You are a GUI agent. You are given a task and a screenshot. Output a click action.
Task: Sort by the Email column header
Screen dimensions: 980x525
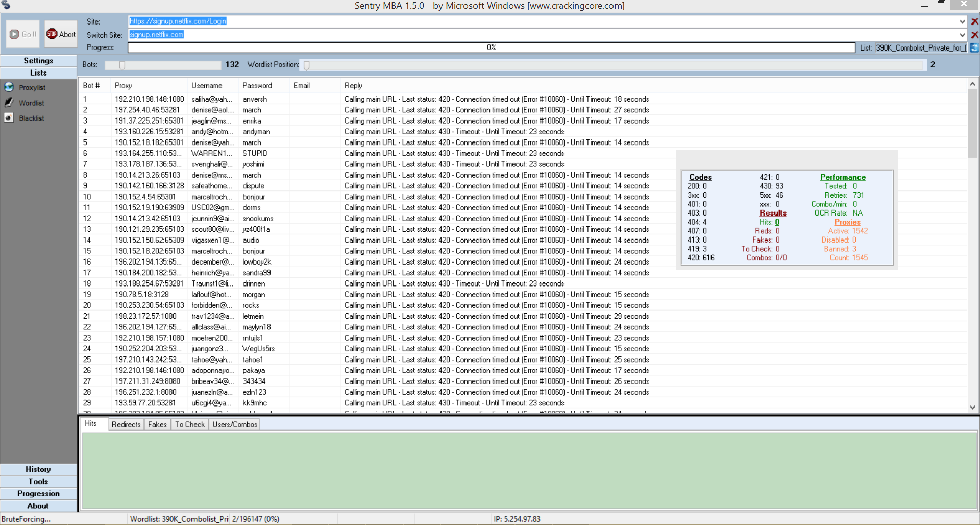315,86
